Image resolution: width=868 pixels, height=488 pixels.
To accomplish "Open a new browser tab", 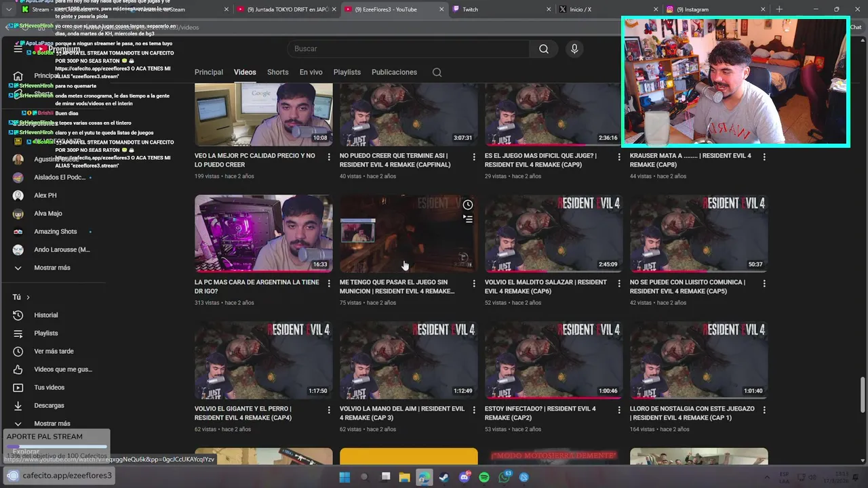I will [x=779, y=9].
